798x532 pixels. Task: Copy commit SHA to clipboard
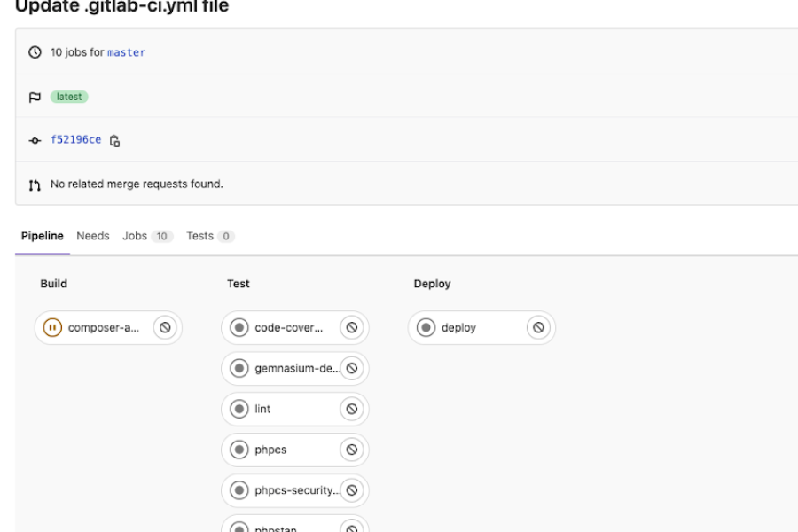click(x=115, y=140)
